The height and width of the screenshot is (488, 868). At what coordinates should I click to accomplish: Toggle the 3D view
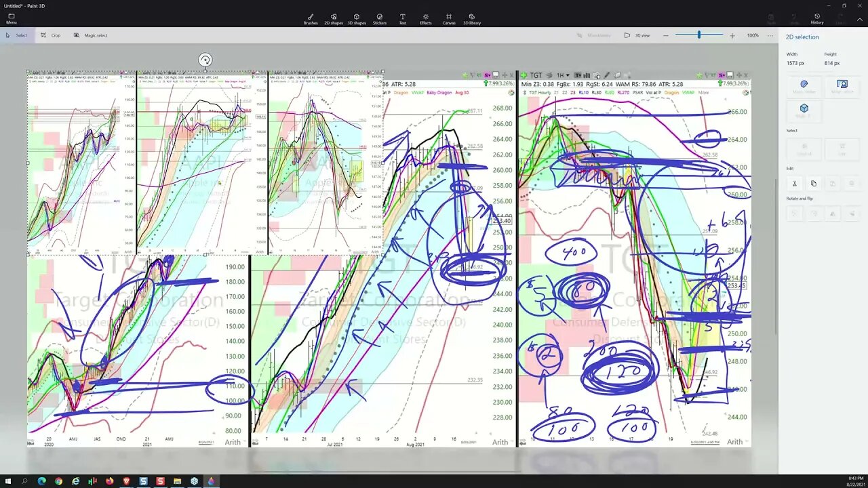click(x=637, y=35)
